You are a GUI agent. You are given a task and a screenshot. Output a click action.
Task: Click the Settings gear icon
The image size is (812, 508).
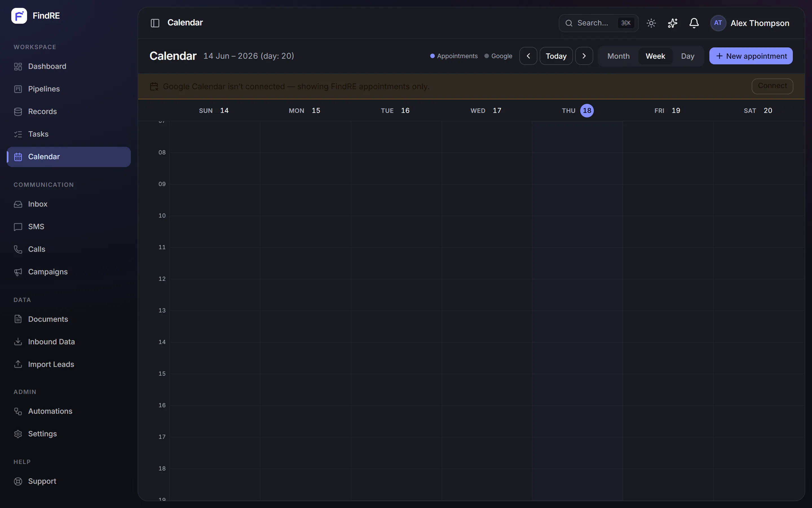18,434
